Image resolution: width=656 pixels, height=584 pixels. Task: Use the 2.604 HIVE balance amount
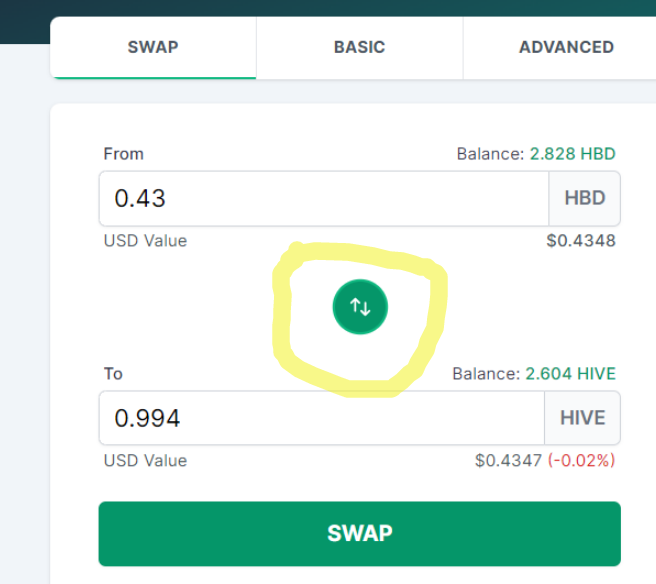click(570, 374)
